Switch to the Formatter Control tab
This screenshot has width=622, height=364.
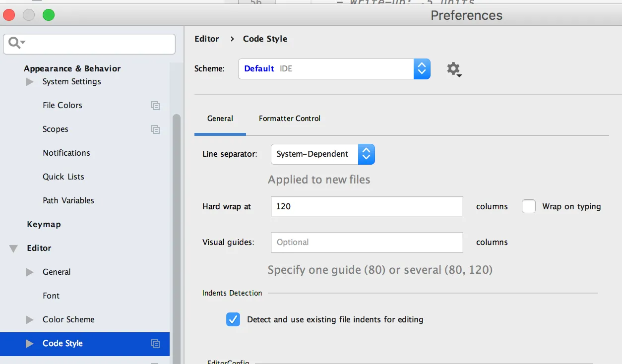[290, 119]
